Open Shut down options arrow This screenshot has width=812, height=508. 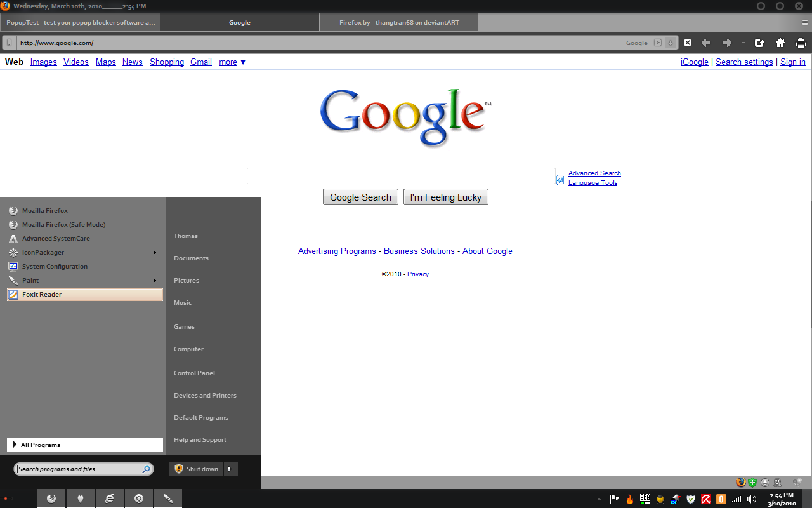pos(230,469)
